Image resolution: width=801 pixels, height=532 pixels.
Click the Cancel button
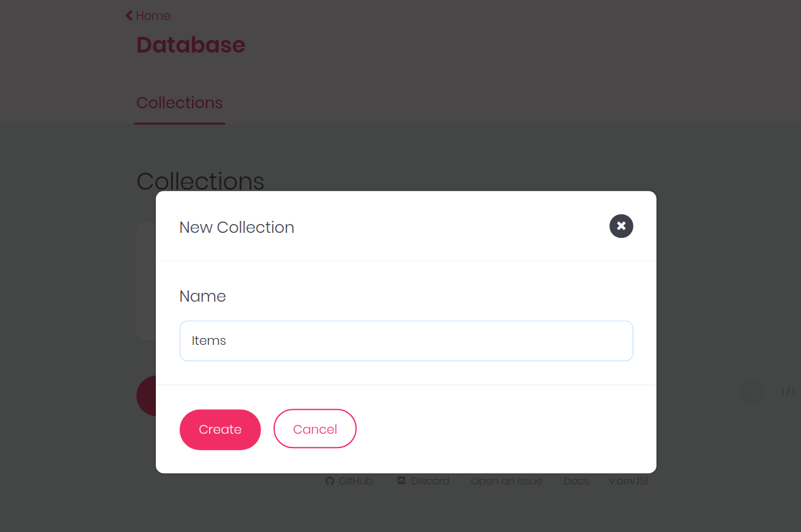coord(315,429)
